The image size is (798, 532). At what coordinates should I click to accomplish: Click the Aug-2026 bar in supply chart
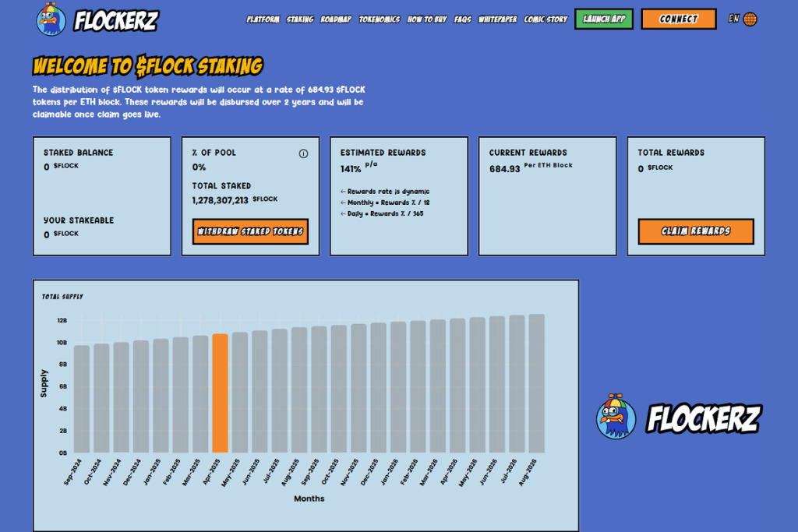pos(536,383)
